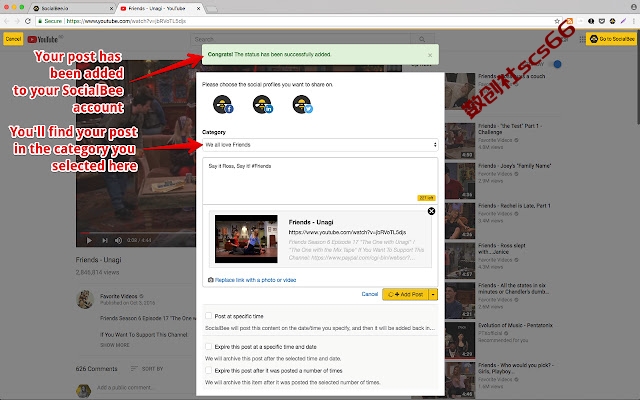Screen dimensions: 640x400
Task: Open a new browser tab
Action: pyautogui.click(x=211, y=9)
